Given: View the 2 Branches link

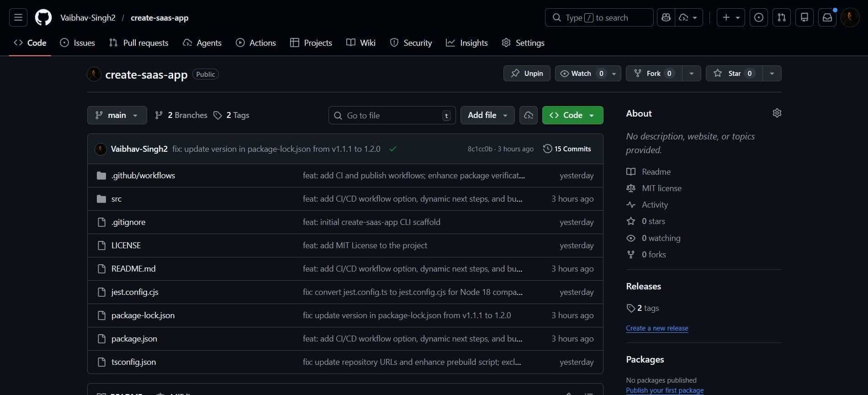Looking at the screenshot, I should tap(181, 115).
